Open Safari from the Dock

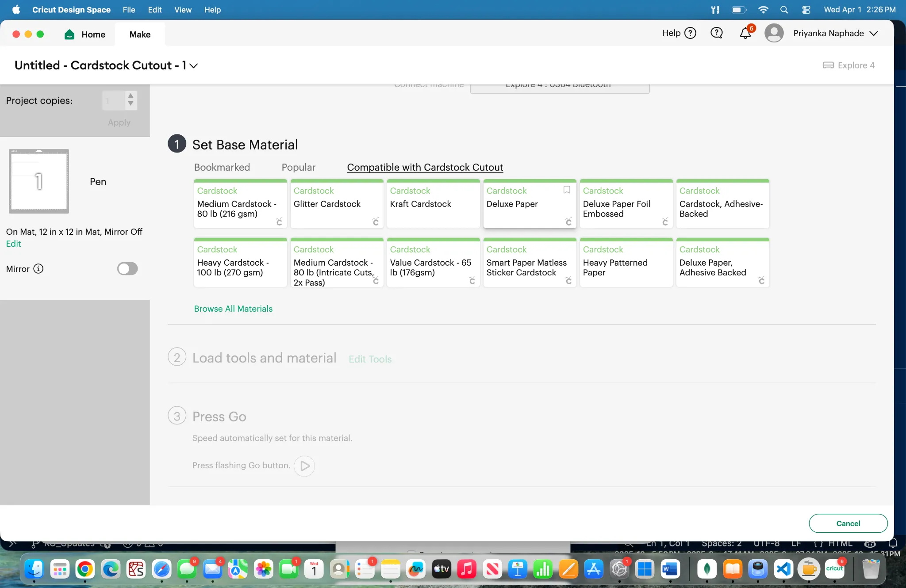[x=161, y=569]
